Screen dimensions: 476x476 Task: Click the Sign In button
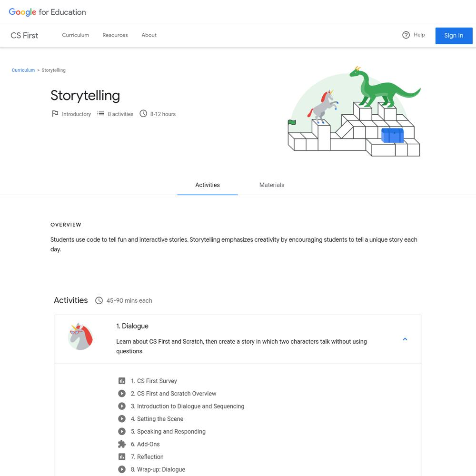(454, 36)
